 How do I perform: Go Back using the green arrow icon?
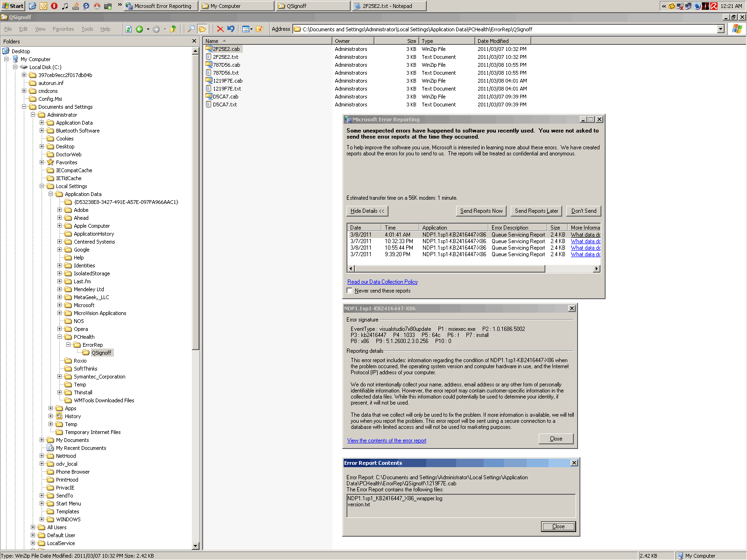click(139, 29)
